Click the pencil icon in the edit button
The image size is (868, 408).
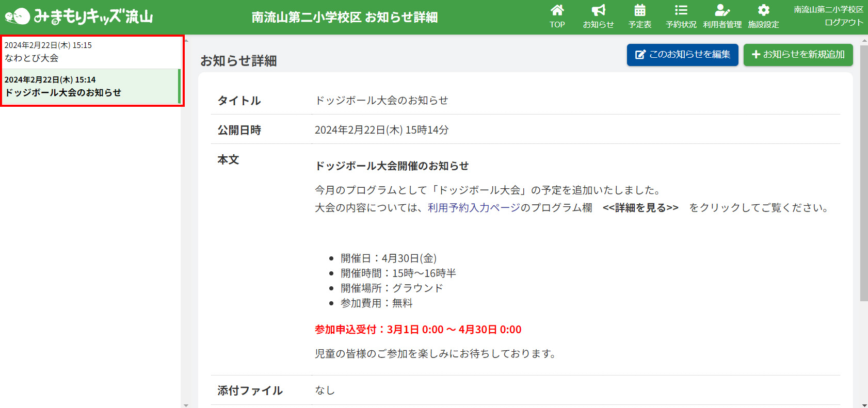(x=640, y=55)
